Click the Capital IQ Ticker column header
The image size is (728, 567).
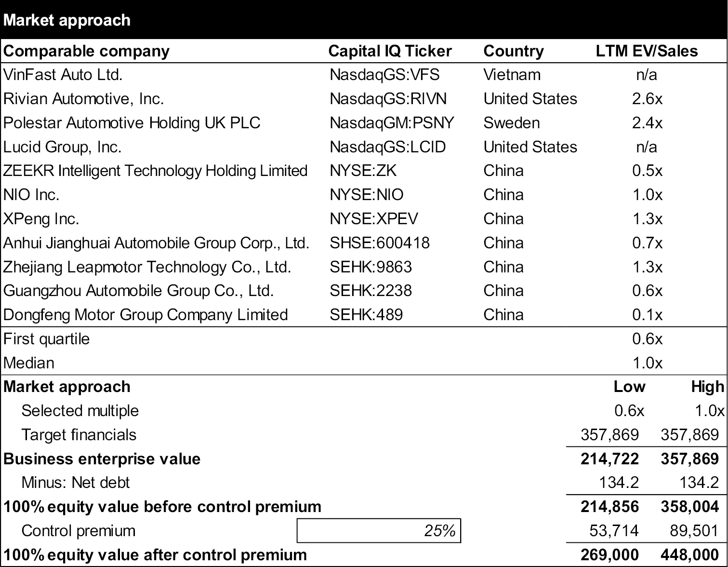(390, 51)
